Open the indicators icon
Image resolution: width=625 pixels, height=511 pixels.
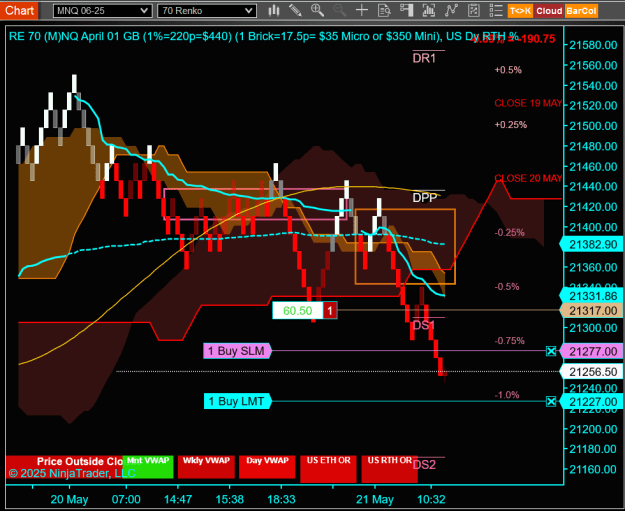point(429,11)
